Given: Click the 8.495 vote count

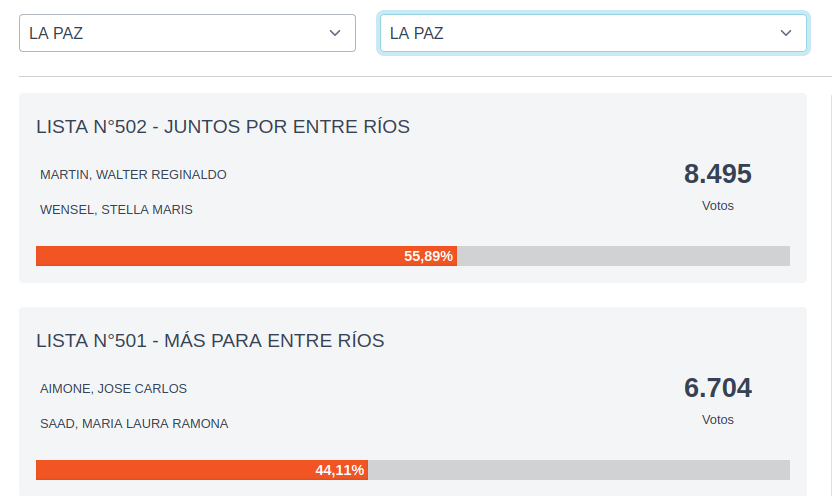Looking at the screenshot, I should [717, 174].
